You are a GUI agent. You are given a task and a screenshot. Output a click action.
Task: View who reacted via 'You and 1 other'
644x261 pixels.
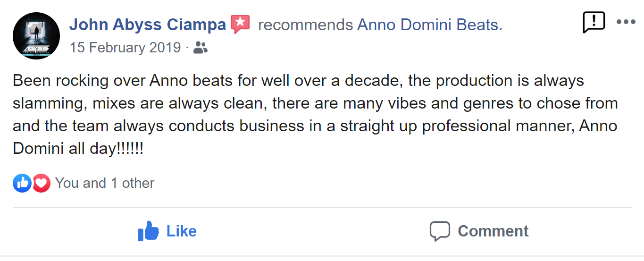(x=105, y=183)
